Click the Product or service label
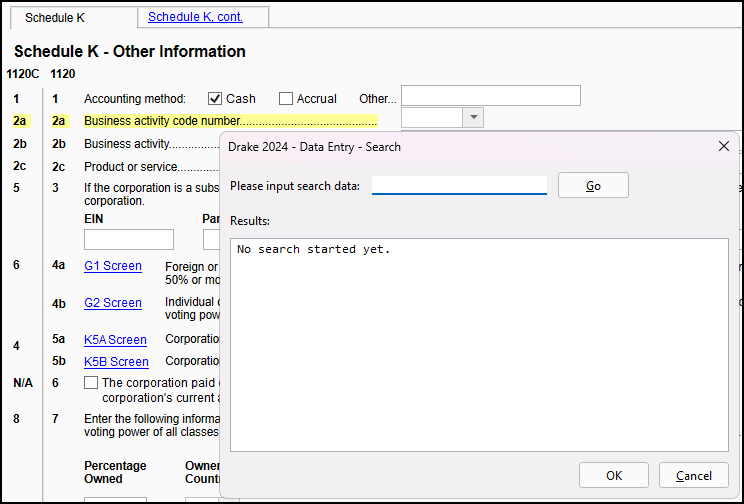The height and width of the screenshot is (504, 744). (130, 167)
